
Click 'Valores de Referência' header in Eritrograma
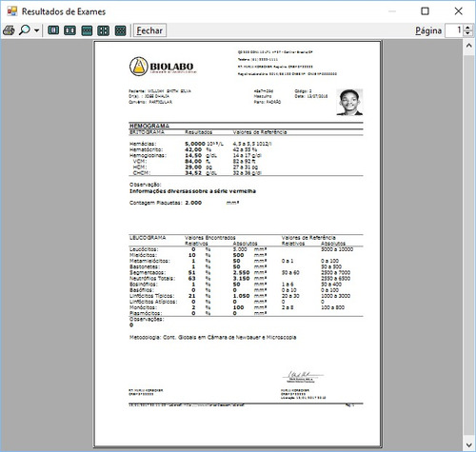[x=260, y=132]
